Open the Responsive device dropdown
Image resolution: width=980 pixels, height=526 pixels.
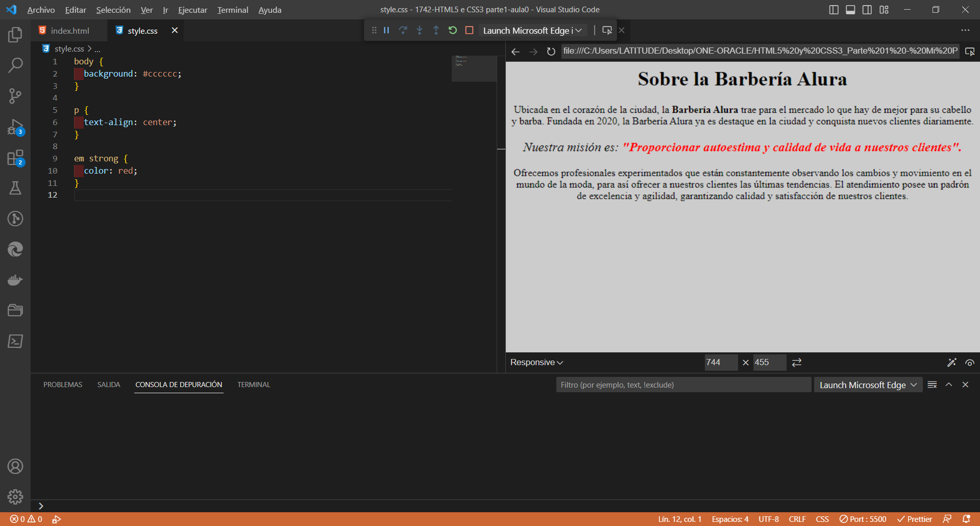tap(536, 362)
